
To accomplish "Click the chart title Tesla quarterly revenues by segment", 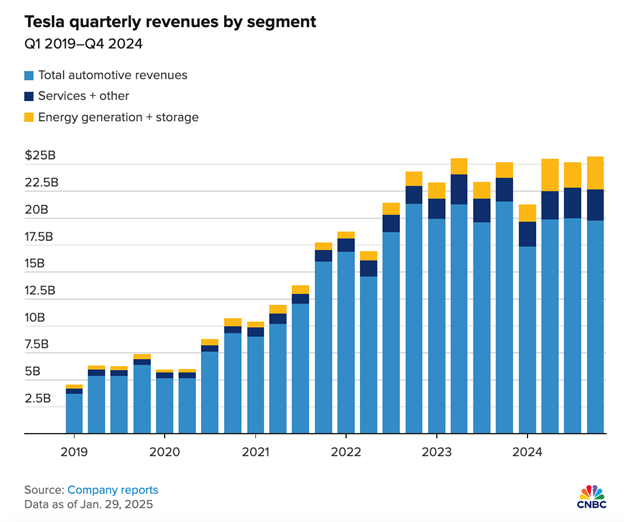I will point(170,22).
